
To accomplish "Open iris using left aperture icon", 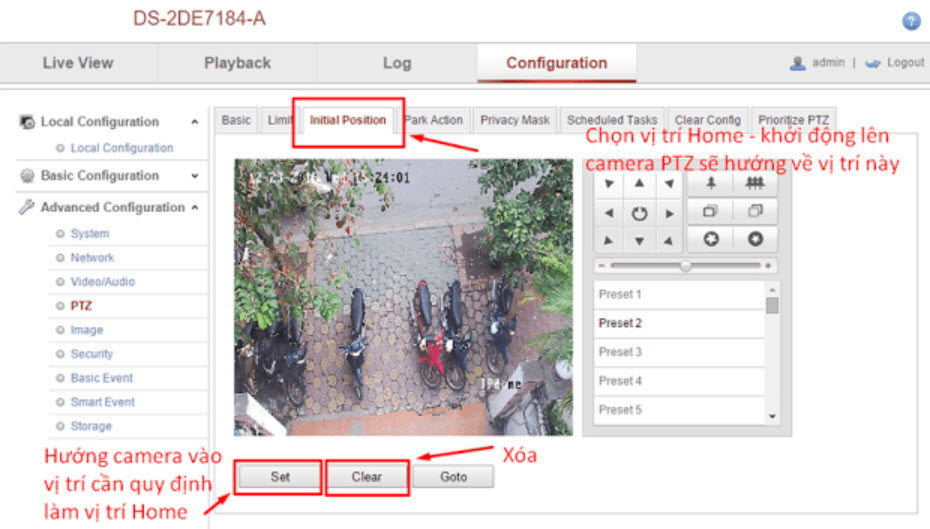I will [711, 239].
